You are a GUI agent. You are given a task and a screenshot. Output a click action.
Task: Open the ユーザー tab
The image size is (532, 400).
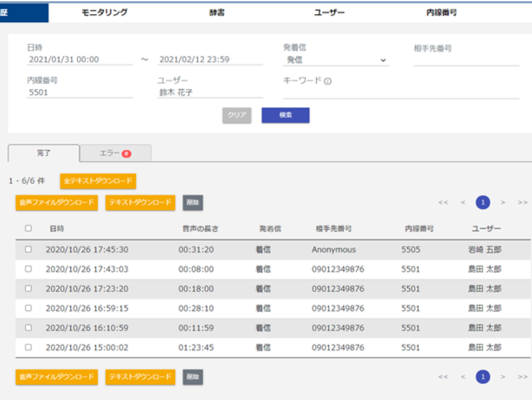tap(329, 13)
